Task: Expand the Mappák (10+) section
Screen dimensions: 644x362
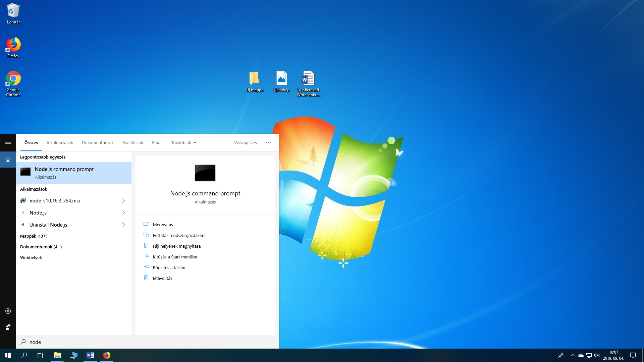Action: 34,236
